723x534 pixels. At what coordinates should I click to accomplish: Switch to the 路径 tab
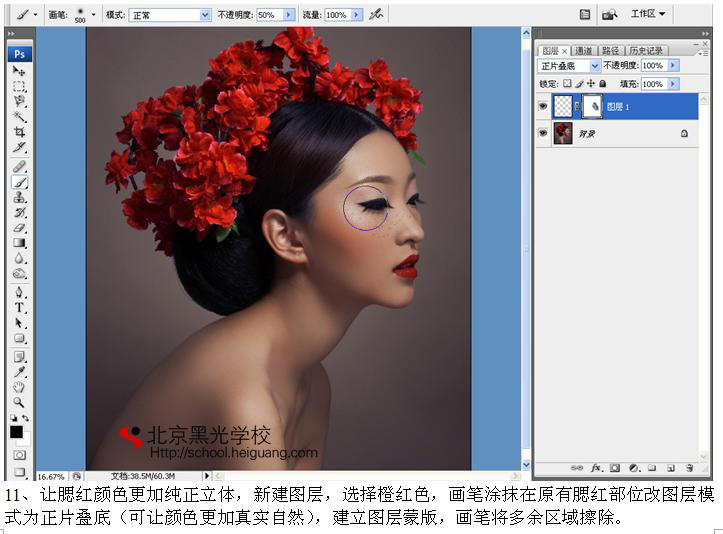coord(610,50)
